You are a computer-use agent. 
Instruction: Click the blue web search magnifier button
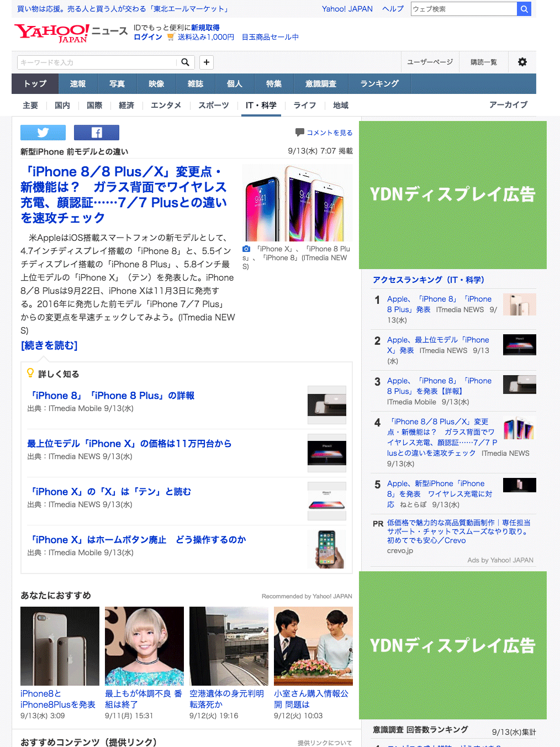pyautogui.click(x=524, y=9)
